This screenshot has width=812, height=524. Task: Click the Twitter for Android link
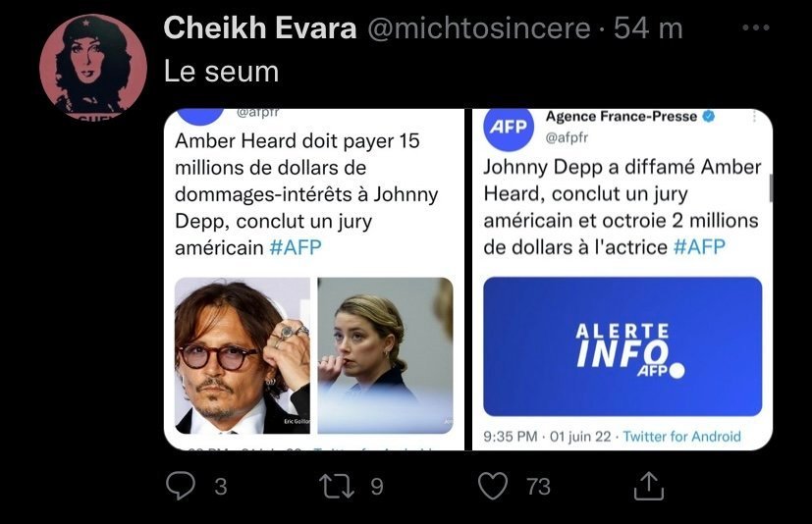[682, 436]
